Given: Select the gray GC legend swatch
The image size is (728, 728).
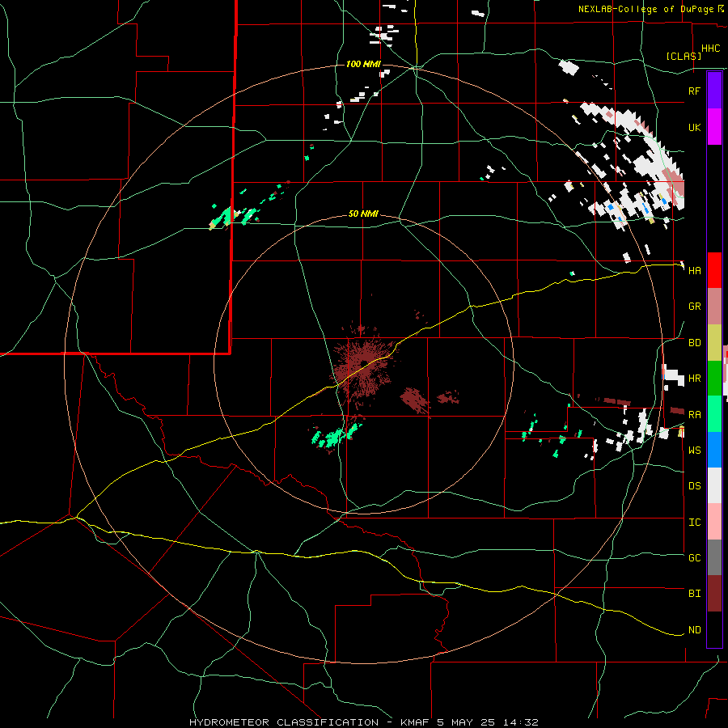Looking at the screenshot, I should 714,557.
